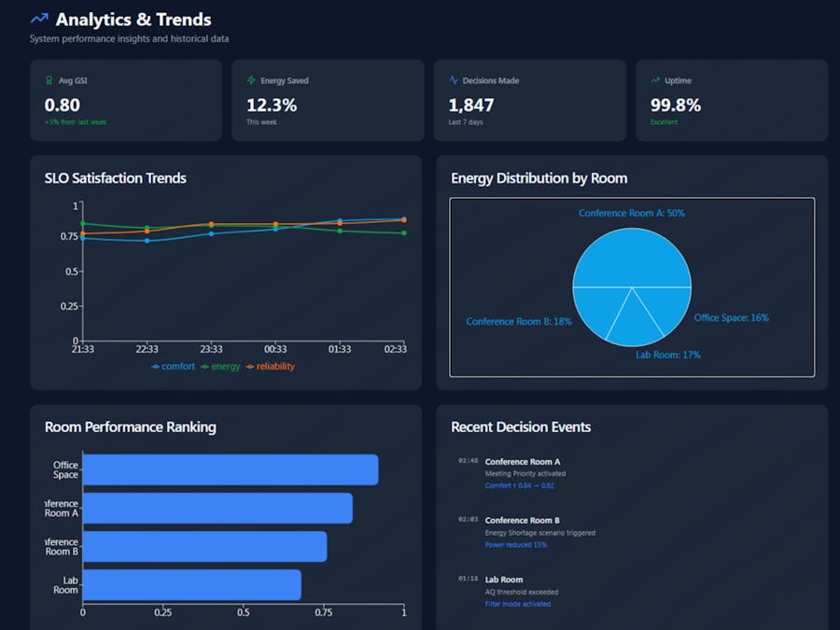Click the 12.3% Energy Saved value

coord(272,105)
